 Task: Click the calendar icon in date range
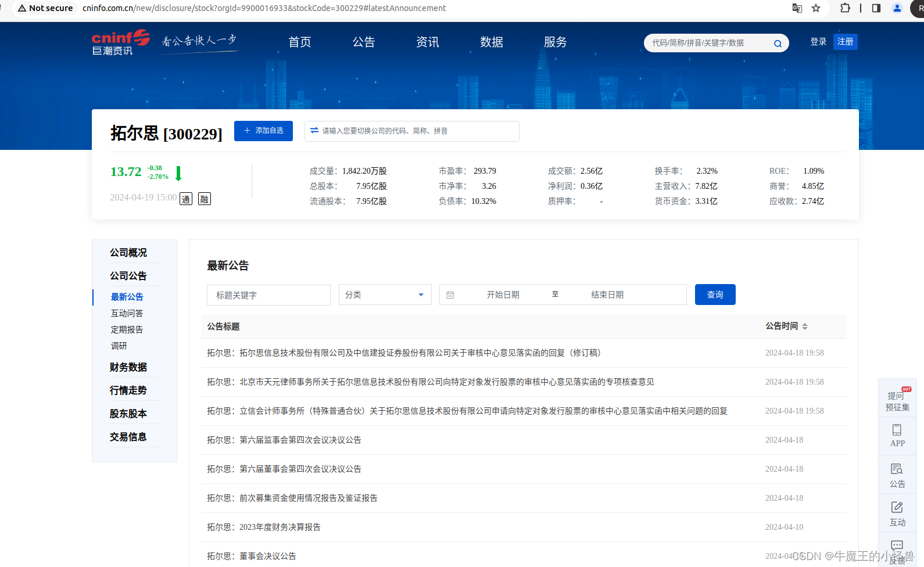click(450, 295)
